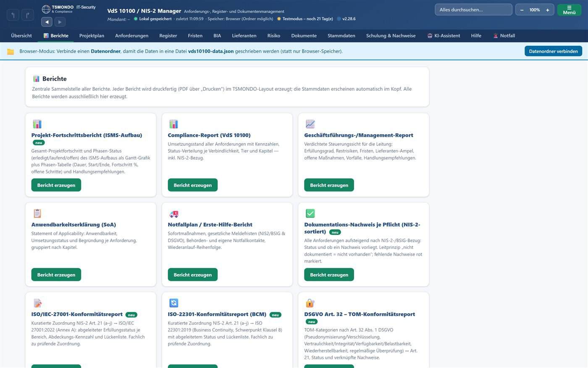Click the neu badge after NIS-2-sortiert)
Screen dimensions: 588x368
click(x=335, y=232)
